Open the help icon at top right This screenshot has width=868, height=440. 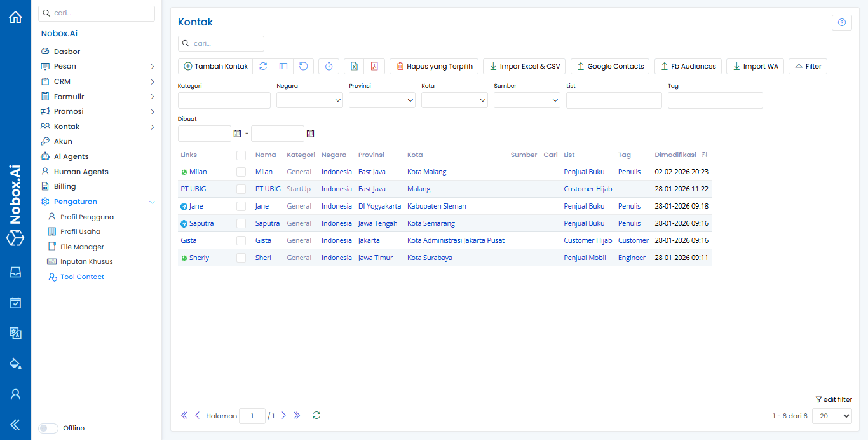coord(841,22)
